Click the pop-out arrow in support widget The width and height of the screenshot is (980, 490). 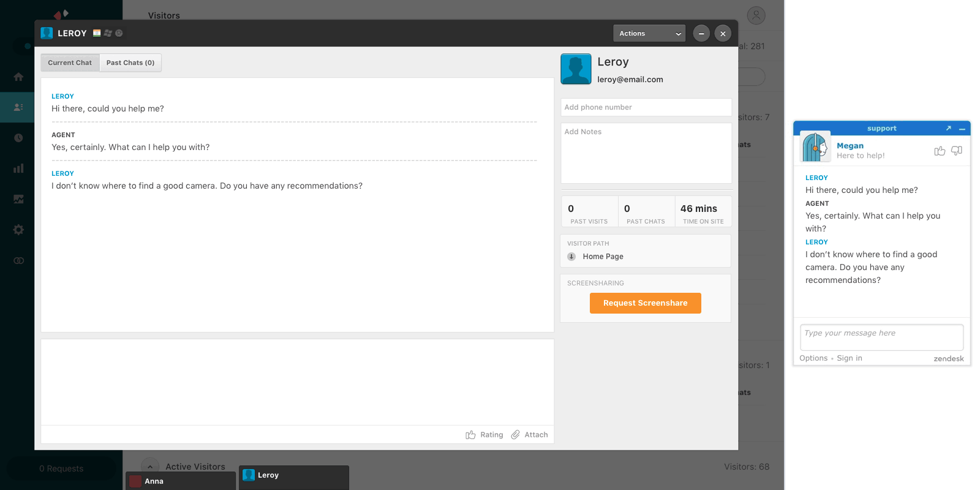coord(948,128)
